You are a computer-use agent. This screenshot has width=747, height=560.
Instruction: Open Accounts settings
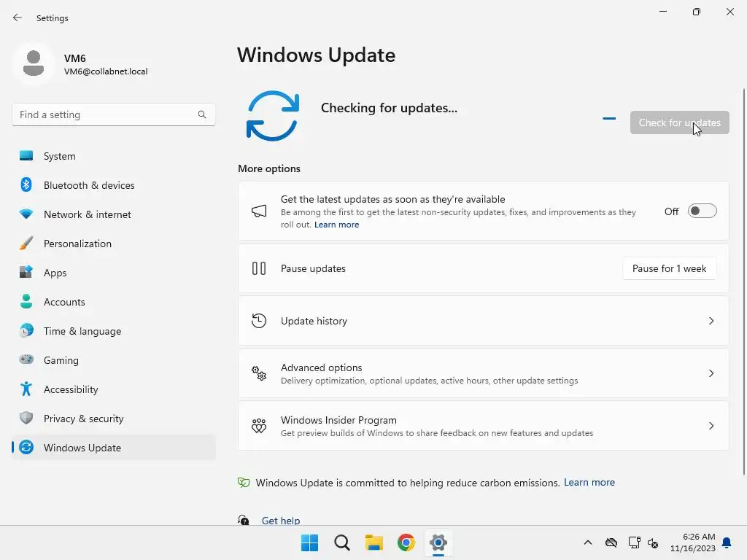click(115, 302)
